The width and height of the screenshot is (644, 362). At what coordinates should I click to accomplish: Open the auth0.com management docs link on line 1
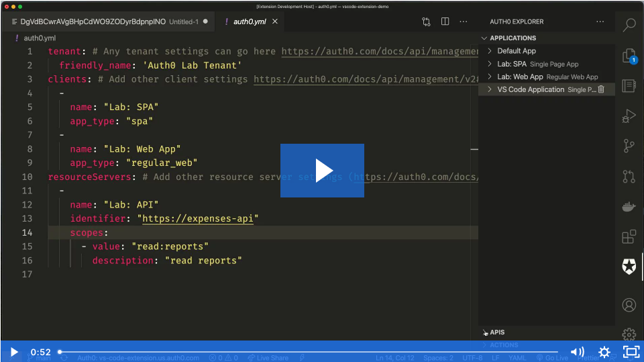380,52
